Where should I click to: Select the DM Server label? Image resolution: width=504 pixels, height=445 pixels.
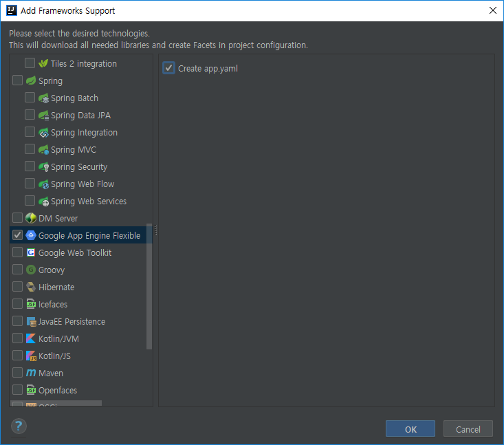[x=58, y=218]
